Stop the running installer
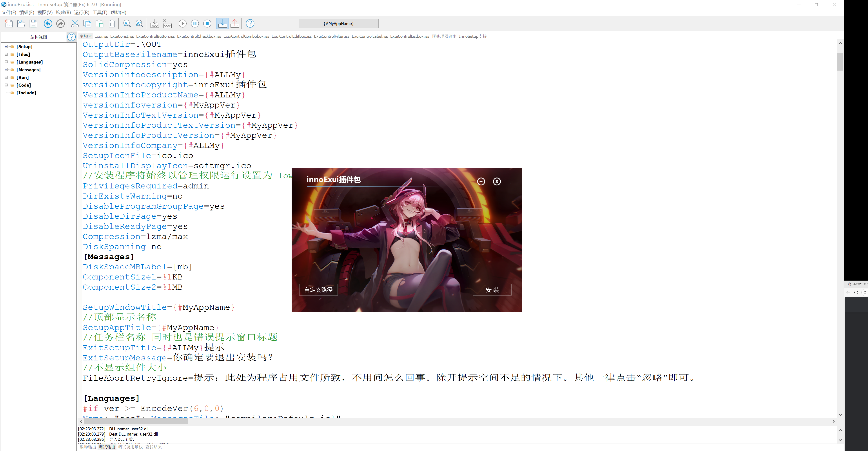The width and height of the screenshot is (868, 451). [208, 24]
